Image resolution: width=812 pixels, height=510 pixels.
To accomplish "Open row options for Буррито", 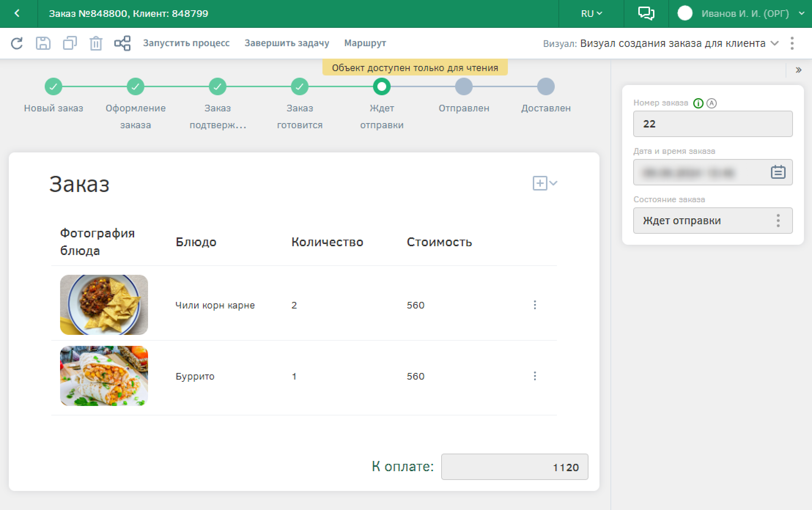I will tap(535, 376).
